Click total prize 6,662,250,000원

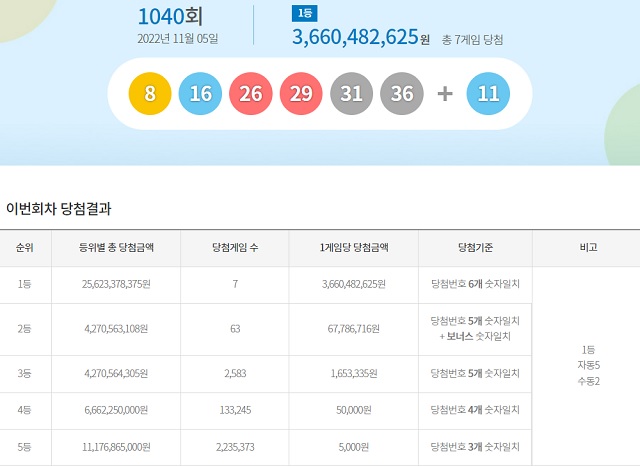[116, 410]
